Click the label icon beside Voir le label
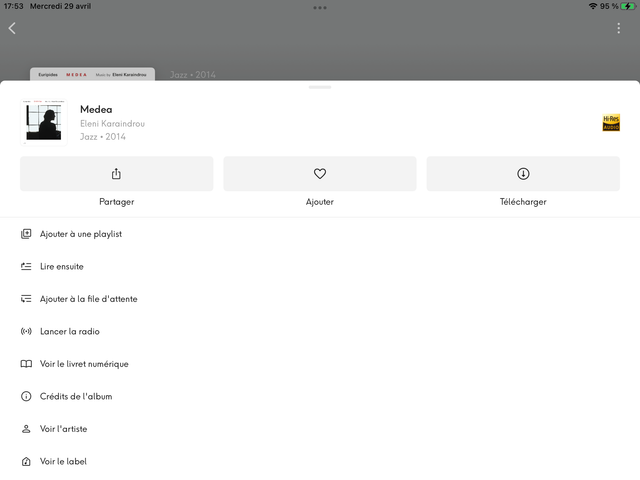640x480 pixels. point(26,461)
